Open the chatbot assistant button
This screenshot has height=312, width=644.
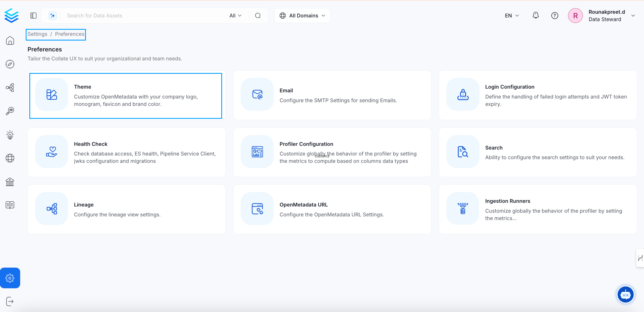[625, 295]
